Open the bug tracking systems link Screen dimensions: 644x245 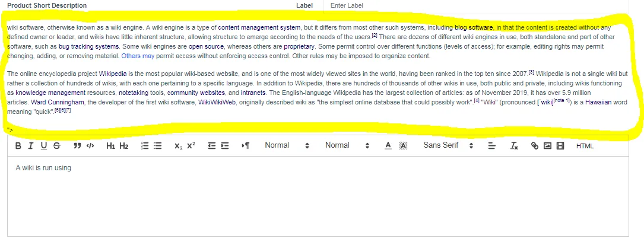point(88,46)
